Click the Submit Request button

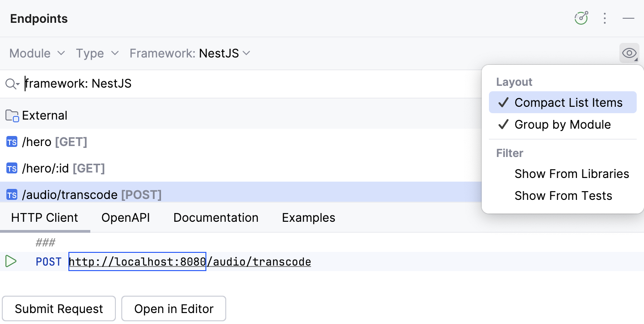59,308
